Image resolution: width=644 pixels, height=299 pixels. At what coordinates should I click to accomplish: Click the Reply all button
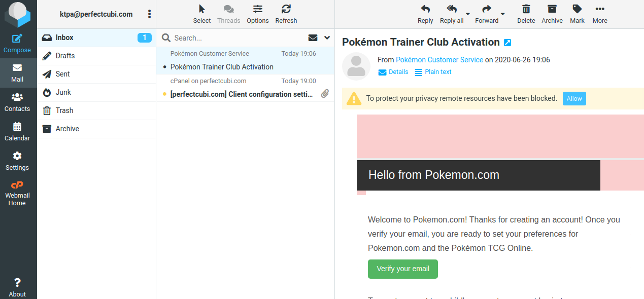tap(452, 14)
